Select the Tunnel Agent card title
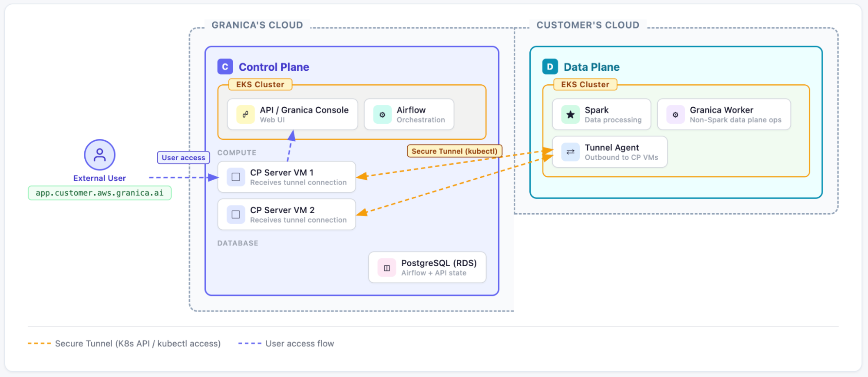 (612, 148)
